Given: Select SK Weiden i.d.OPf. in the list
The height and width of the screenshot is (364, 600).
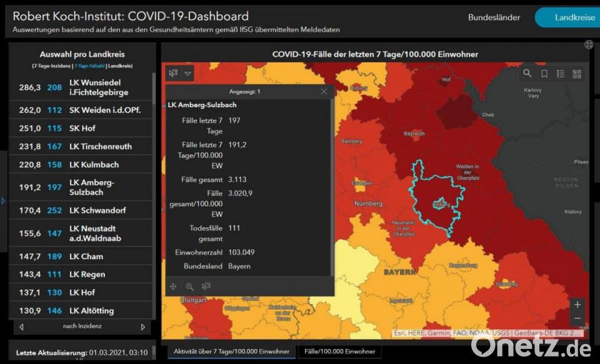Looking at the screenshot, I should coord(81,110).
